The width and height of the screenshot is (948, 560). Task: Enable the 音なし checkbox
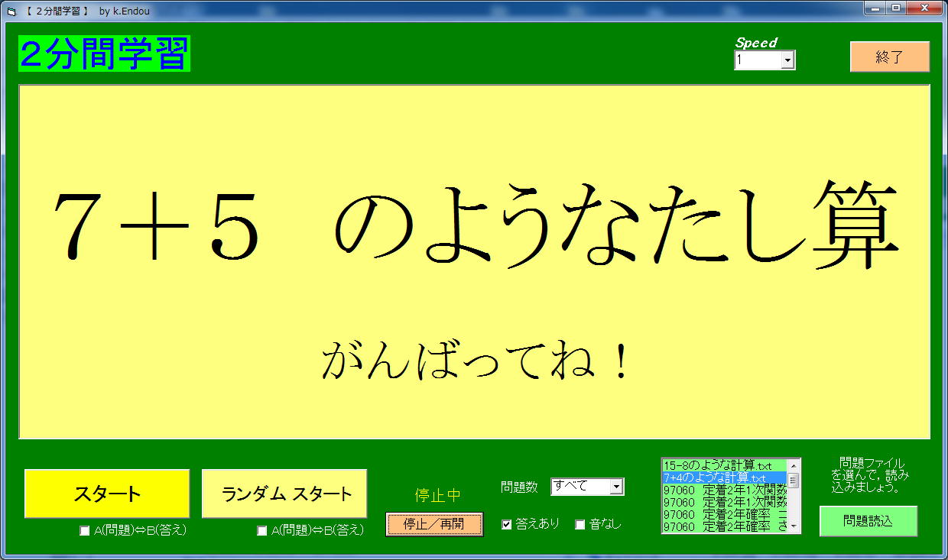coord(580,524)
